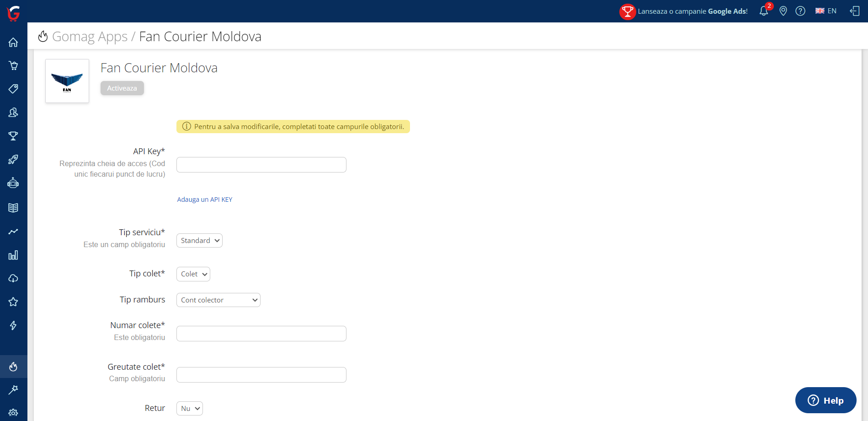Open the Home dashboard icon
The height and width of the screenshot is (421, 868).
click(x=13, y=43)
